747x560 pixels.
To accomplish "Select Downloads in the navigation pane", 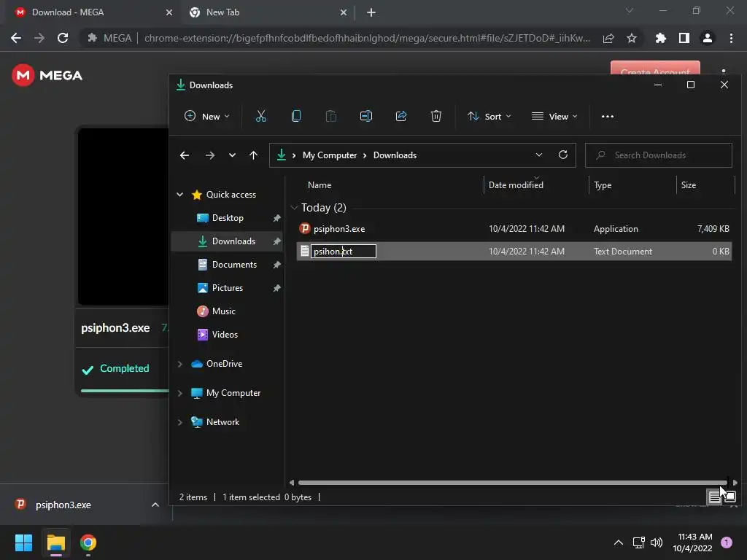I will click(x=228, y=241).
